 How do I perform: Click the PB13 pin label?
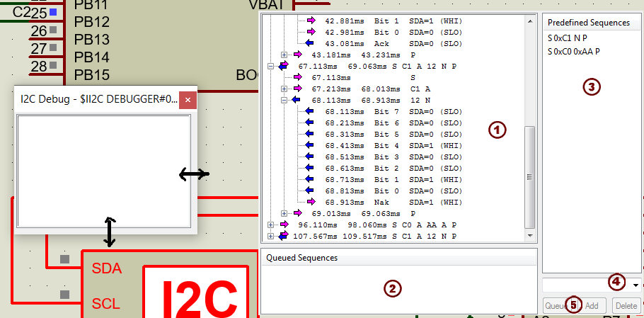point(92,40)
